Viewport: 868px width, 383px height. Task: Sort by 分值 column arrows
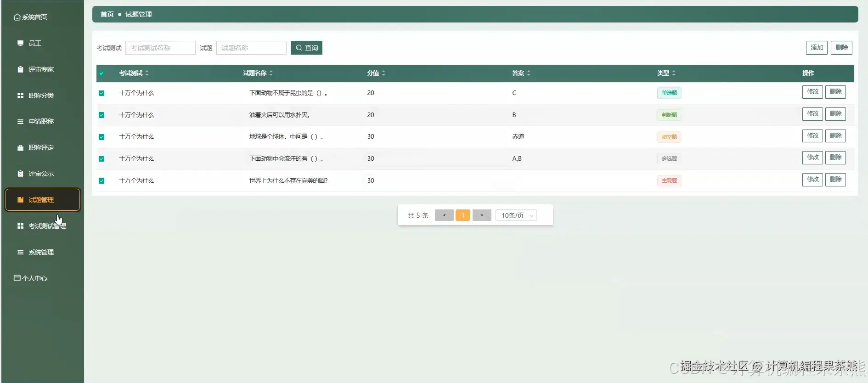[x=383, y=73]
